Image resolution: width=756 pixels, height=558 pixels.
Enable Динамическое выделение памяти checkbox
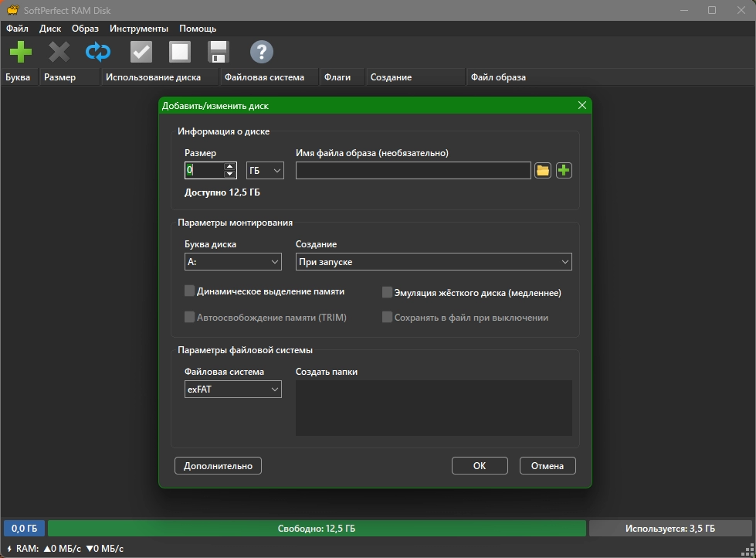click(190, 291)
